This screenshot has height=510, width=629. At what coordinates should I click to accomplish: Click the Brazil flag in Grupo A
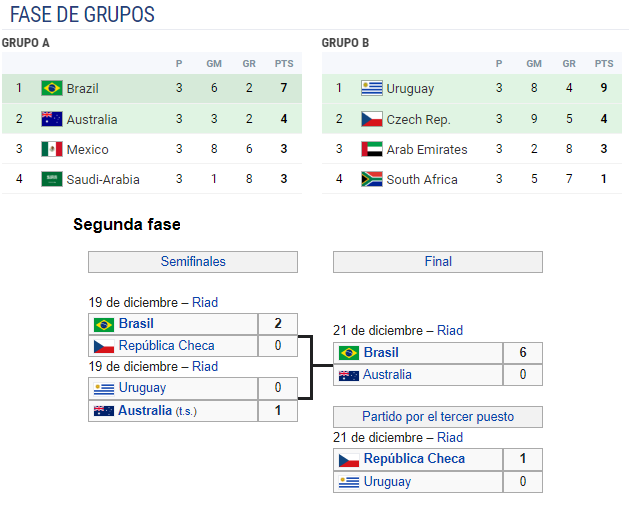(x=52, y=88)
